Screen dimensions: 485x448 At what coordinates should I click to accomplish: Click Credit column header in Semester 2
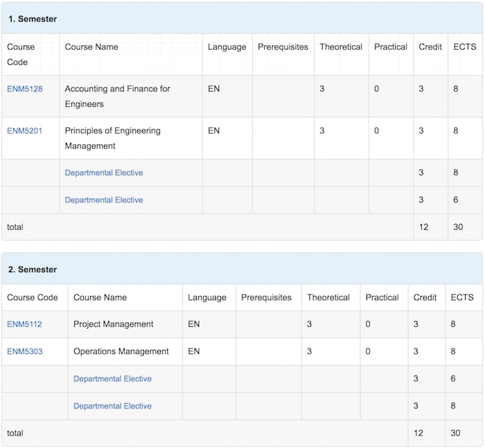point(425,298)
